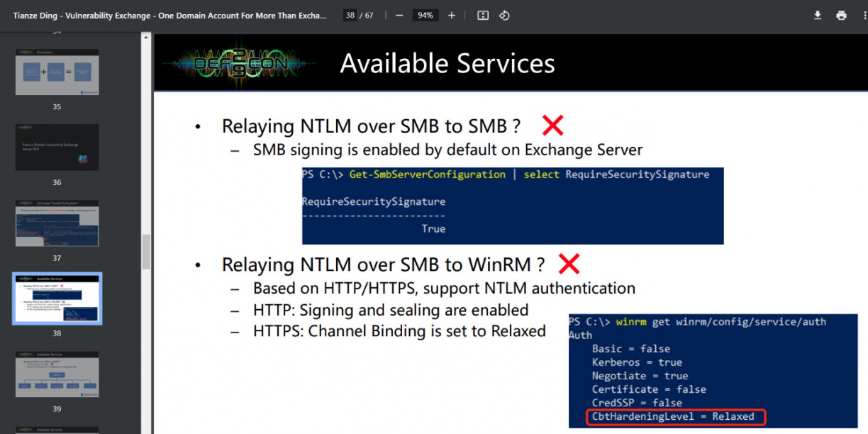
Task: Click the zoom out minus icon
Action: [399, 16]
